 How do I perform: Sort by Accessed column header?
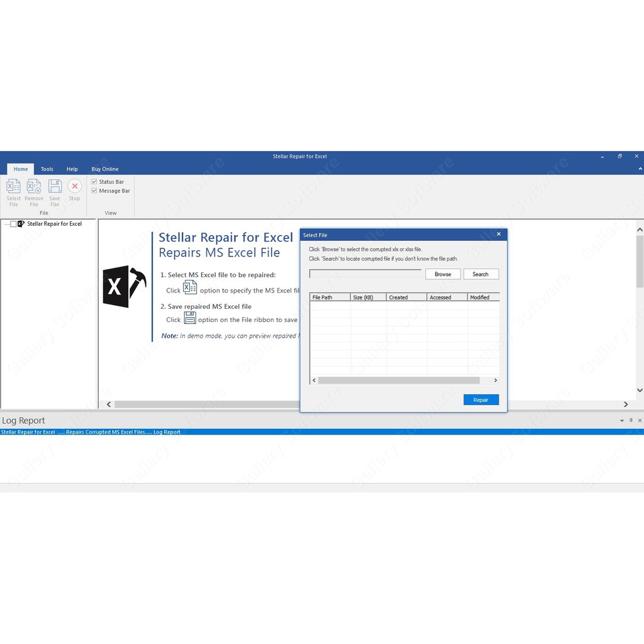tap(447, 297)
